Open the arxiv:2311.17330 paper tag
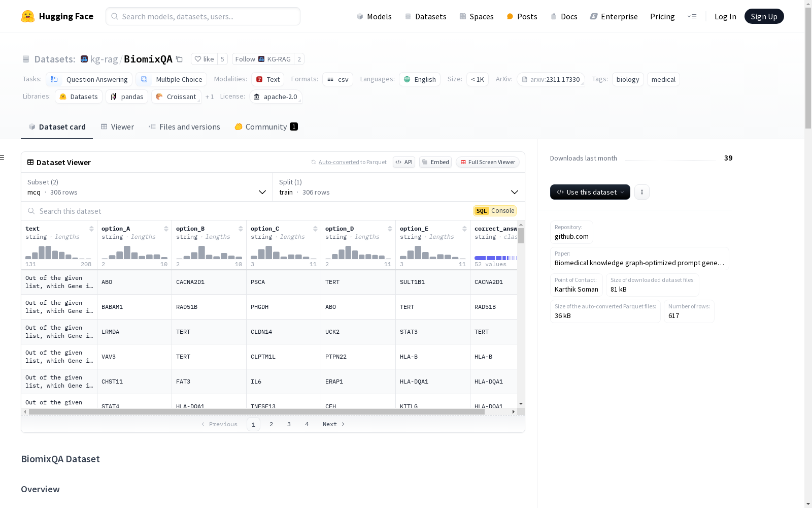 click(551, 79)
